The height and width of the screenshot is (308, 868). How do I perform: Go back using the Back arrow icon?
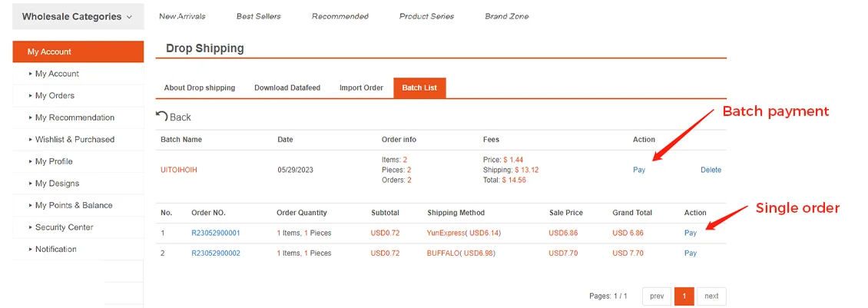[x=161, y=116]
